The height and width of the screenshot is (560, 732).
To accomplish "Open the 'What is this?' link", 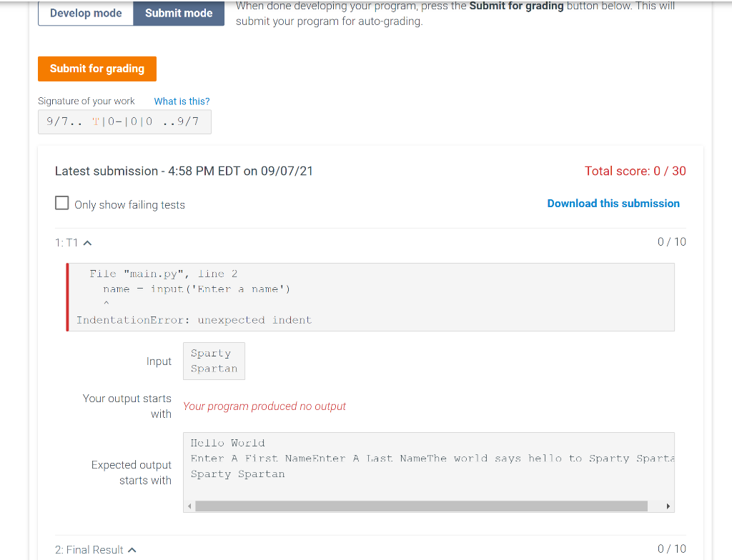I will pyautogui.click(x=182, y=101).
